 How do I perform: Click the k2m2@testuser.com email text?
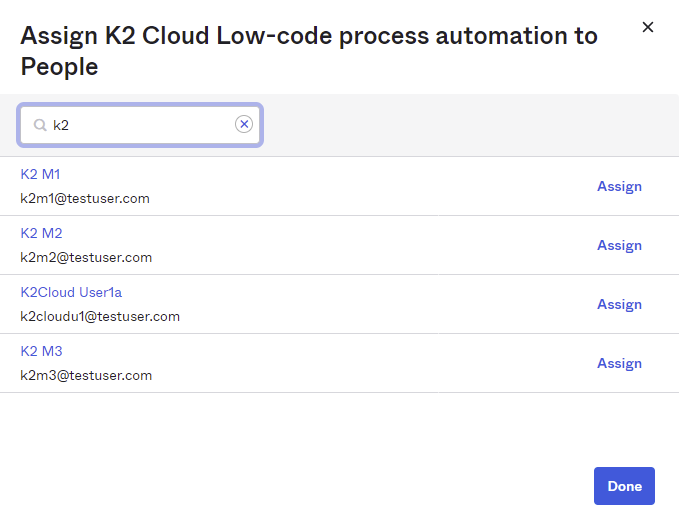point(86,257)
